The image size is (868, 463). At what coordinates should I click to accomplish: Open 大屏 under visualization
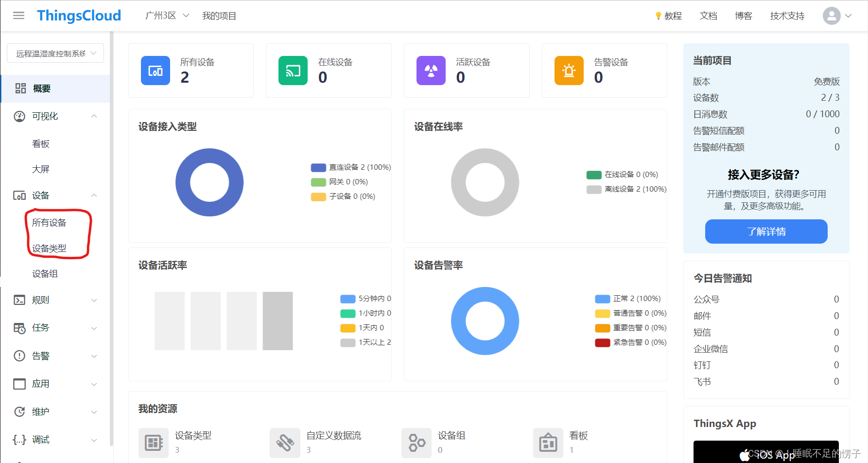[41, 169]
